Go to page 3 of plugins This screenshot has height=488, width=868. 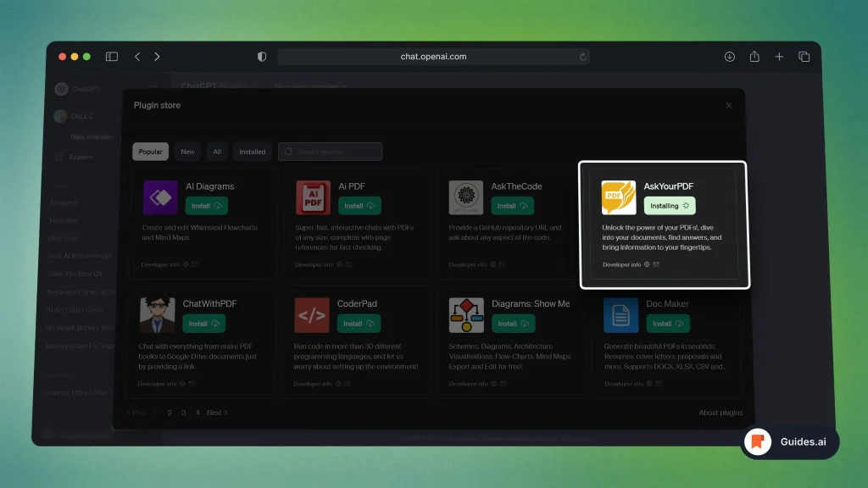184,413
